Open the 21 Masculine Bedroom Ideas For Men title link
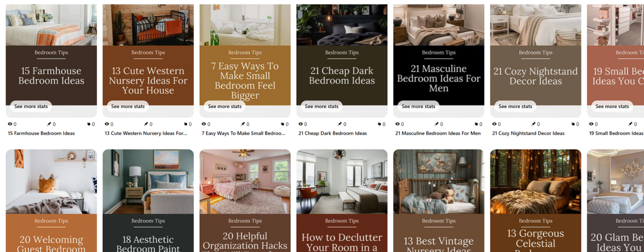 point(438,133)
